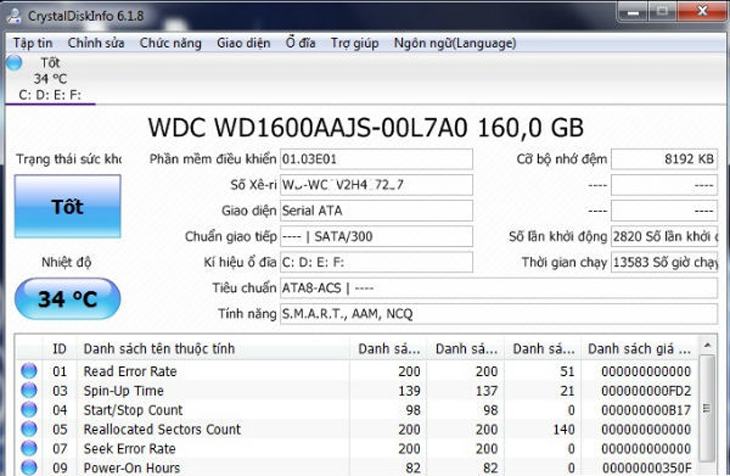Click the power-on hours field showing 13583
Image resolution: width=730 pixels, height=476 pixels.
[664, 262]
